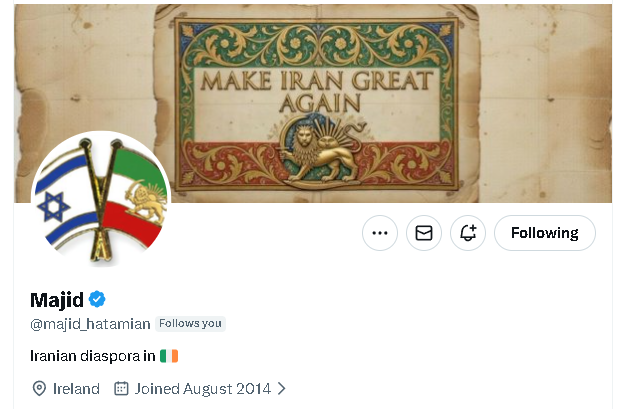
Task: Click the Iranian diaspora bio text
Action: [92, 356]
